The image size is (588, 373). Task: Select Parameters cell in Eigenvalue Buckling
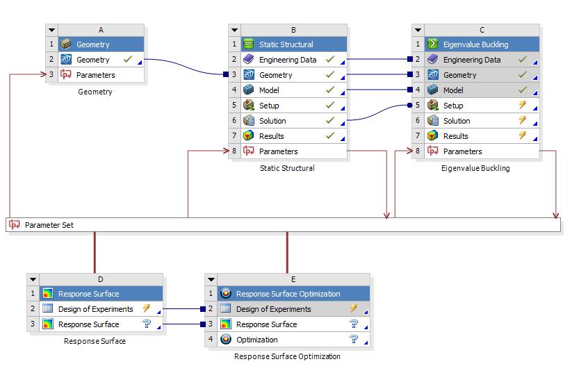tap(482, 151)
